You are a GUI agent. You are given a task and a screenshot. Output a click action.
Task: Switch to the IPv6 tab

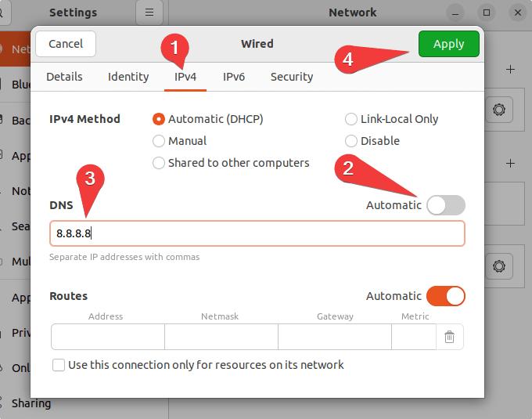pyautogui.click(x=234, y=77)
